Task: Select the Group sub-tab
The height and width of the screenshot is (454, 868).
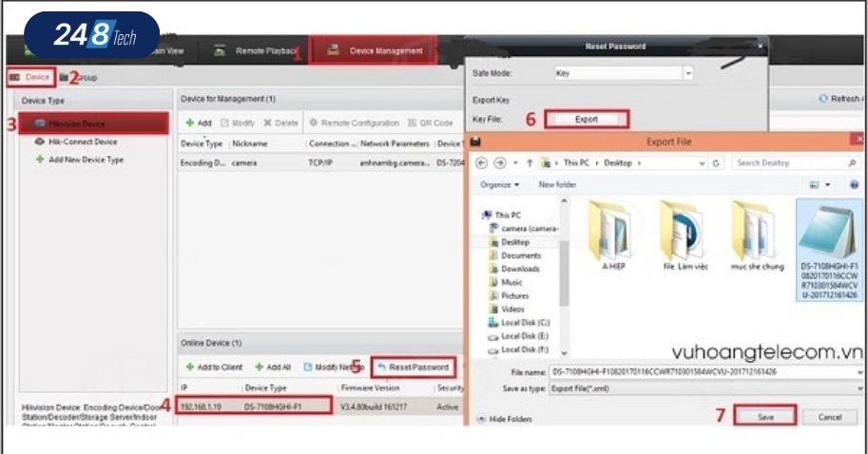Action: (x=79, y=78)
